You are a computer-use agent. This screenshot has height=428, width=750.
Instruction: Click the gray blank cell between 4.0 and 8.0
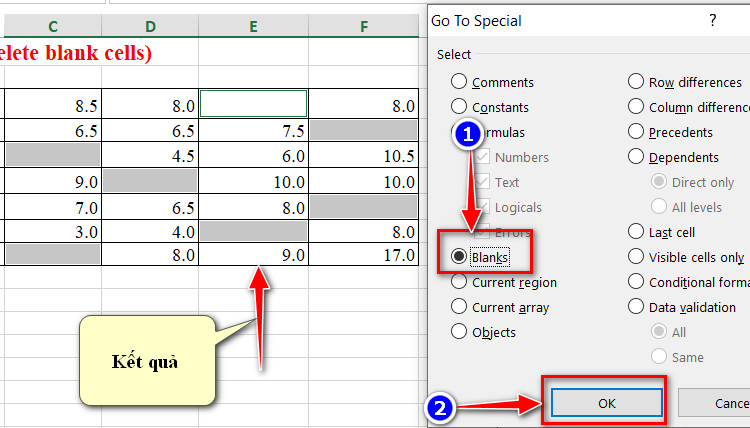[x=254, y=231]
